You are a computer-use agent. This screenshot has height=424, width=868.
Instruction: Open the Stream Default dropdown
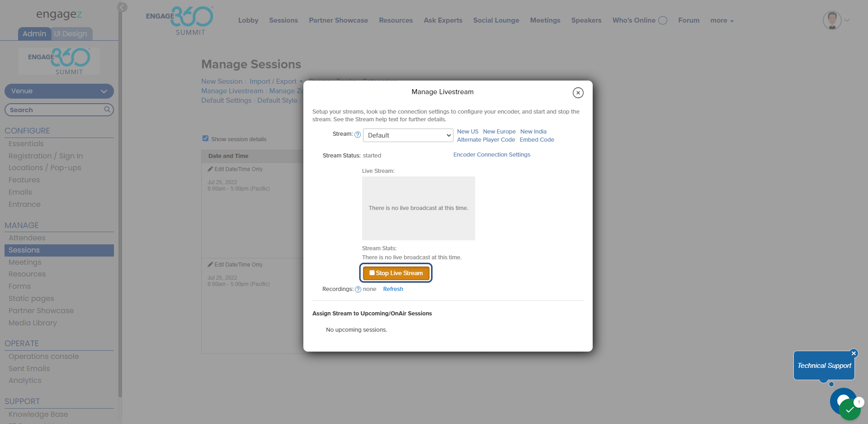pyautogui.click(x=408, y=135)
